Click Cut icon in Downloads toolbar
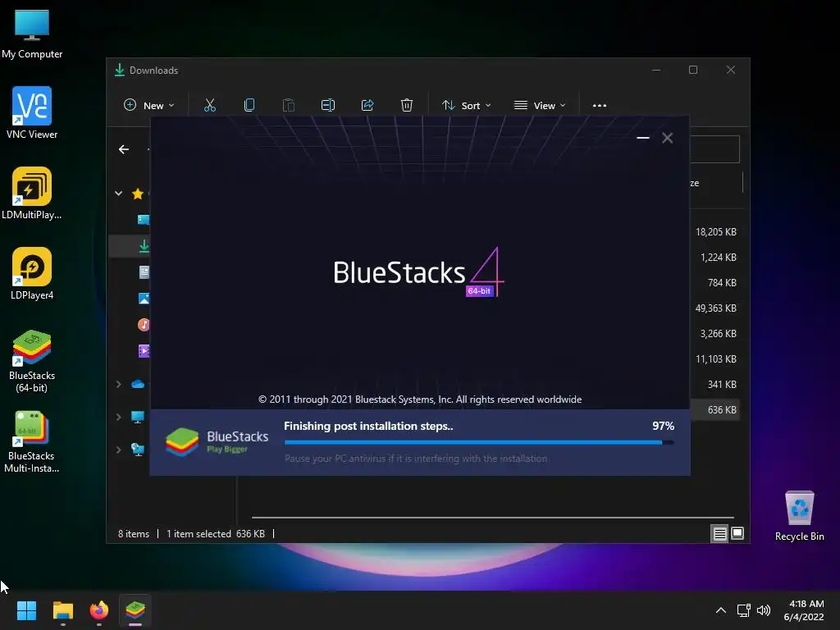 [x=209, y=105]
